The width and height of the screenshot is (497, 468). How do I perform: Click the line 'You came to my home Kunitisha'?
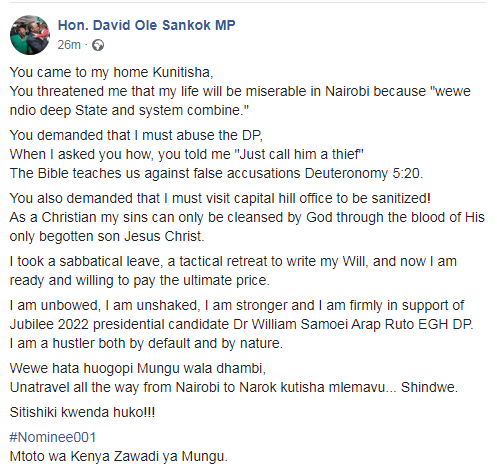tap(111, 72)
